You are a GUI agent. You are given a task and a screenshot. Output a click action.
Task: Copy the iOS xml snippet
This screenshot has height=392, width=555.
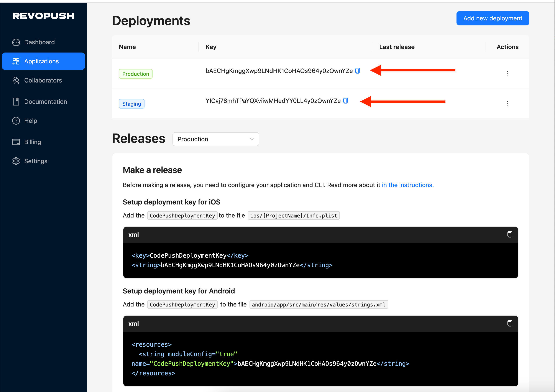tap(510, 234)
